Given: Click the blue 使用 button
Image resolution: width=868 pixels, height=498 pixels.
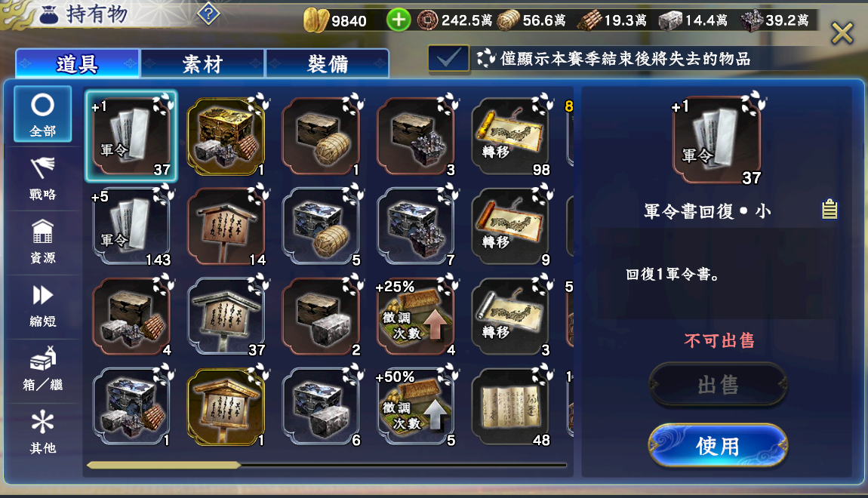Looking at the screenshot, I should (718, 445).
